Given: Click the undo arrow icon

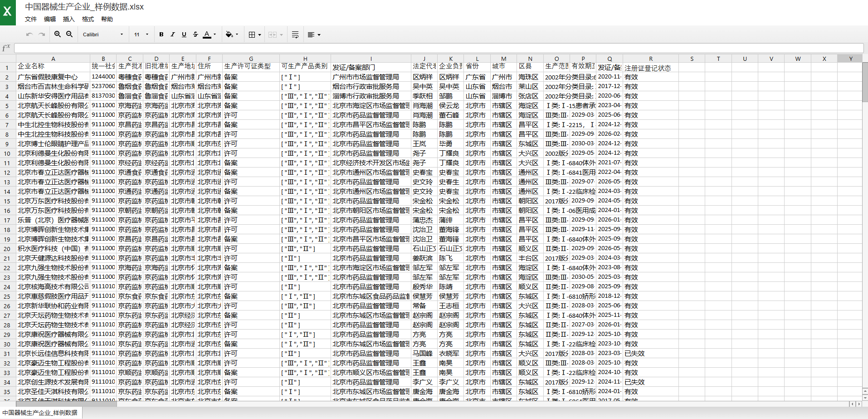Looking at the screenshot, I should pyautogui.click(x=29, y=35).
